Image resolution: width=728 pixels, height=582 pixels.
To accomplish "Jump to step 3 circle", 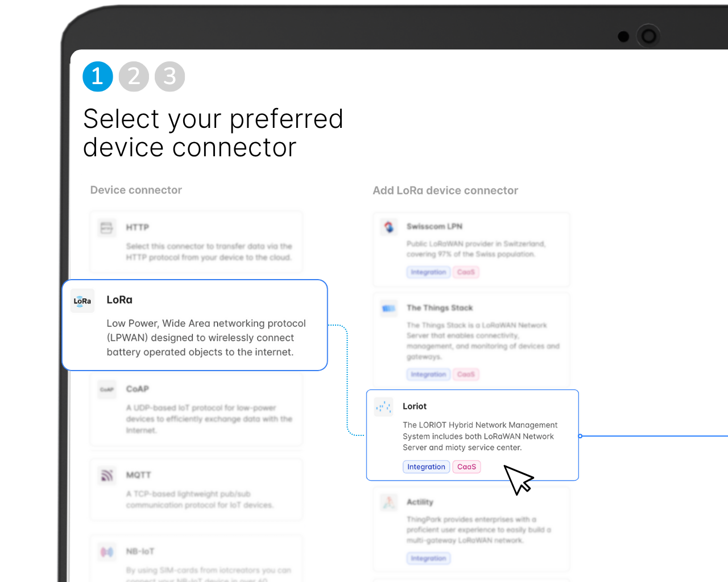I will pyautogui.click(x=170, y=76).
